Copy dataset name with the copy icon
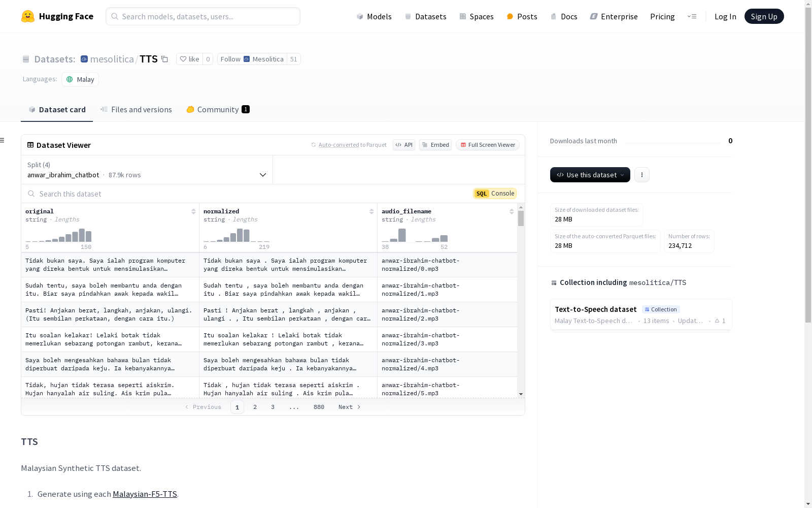The image size is (812, 508). (x=164, y=59)
